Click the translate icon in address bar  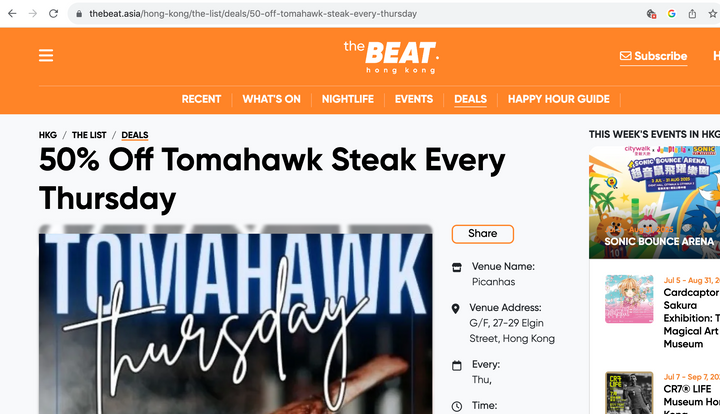pyautogui.click(x=651, y=14)
